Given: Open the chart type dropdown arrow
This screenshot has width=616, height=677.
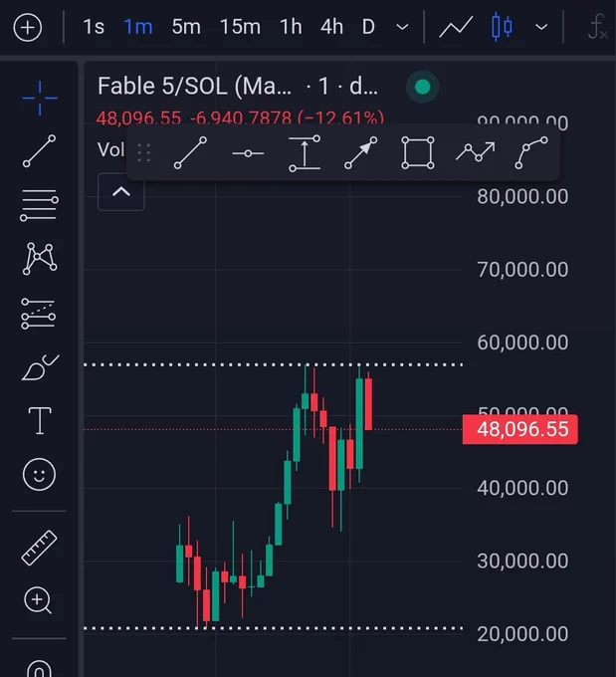Looking at the screenshot, I should click(x=541, y=27).
